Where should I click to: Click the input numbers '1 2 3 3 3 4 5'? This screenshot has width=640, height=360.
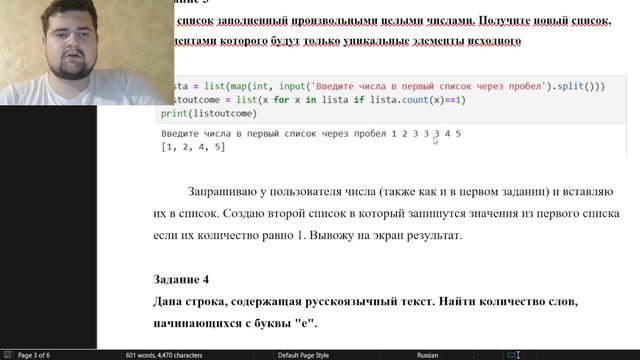426,134
